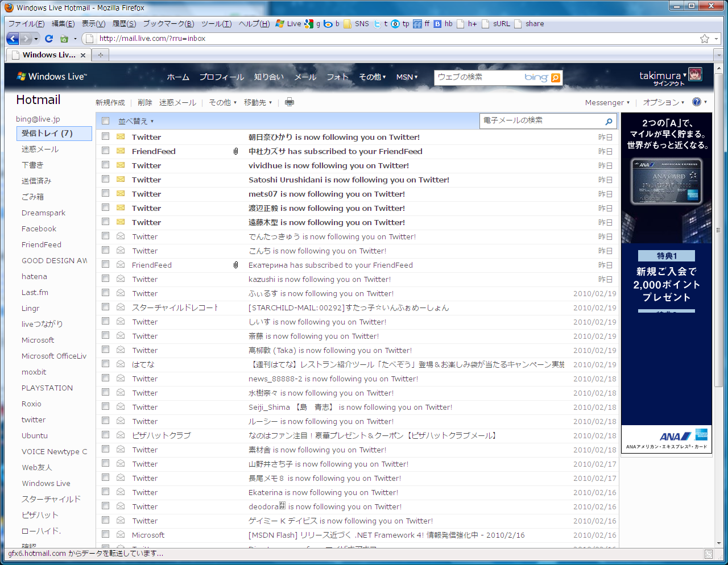This screenshot has height=565, width=728.
Task: Click the vertical page scrollbar
Action: point(718,230)
